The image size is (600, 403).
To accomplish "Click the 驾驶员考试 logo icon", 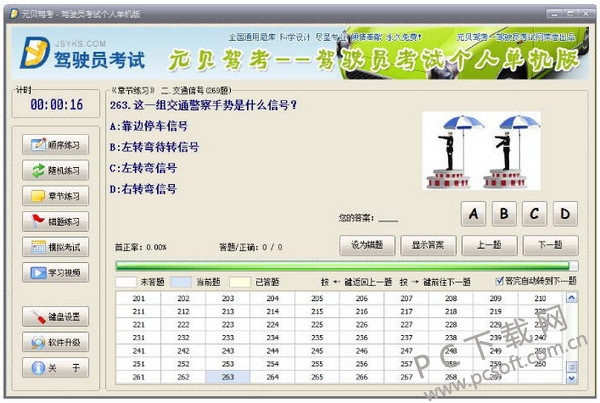I will coord(35,52).
